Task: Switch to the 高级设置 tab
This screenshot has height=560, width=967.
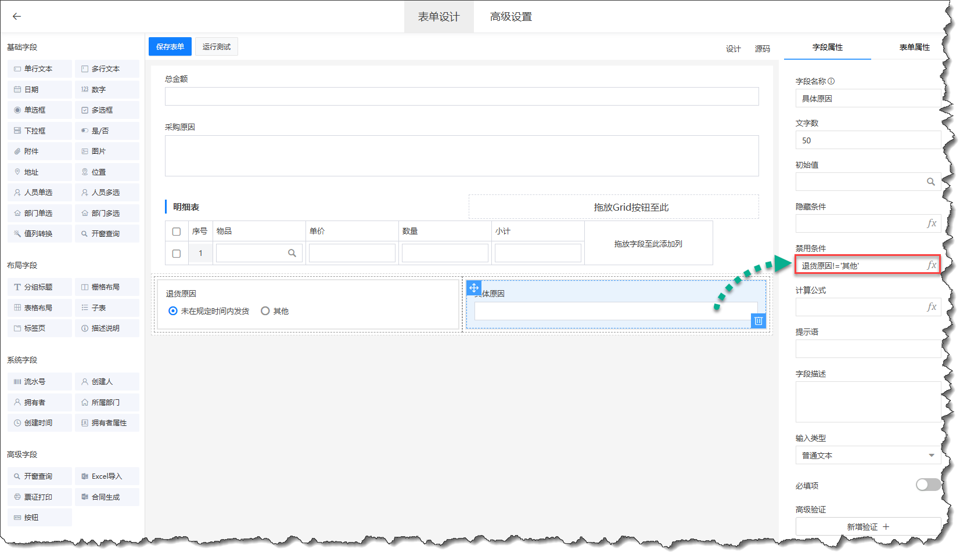Action: point(511,17)
